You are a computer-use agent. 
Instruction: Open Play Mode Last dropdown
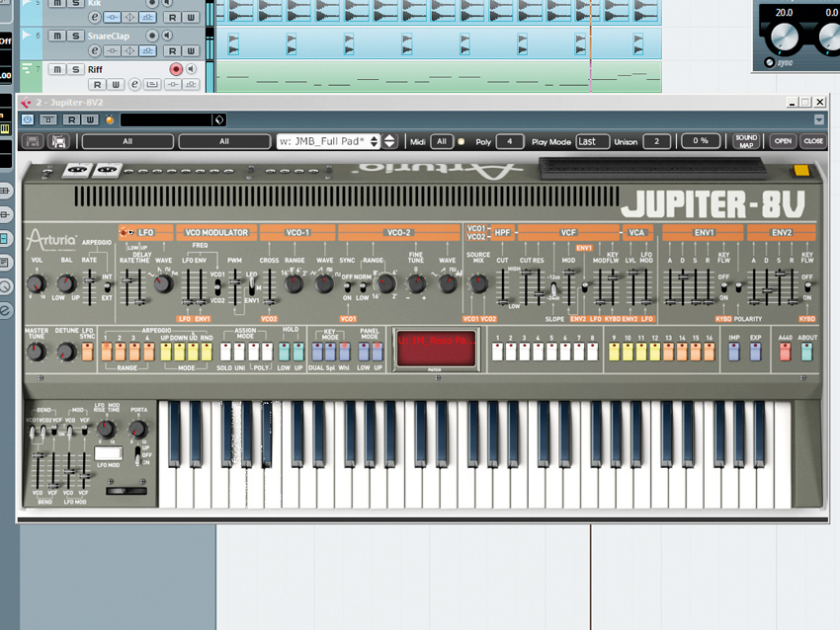click(593, 141)
